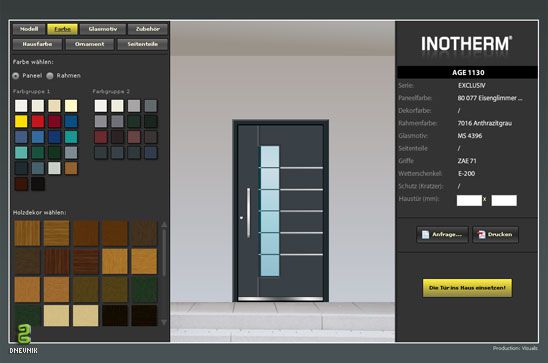Pick the bright red color swatch
This screenshot has width=548, height=363.
point(38,122)
